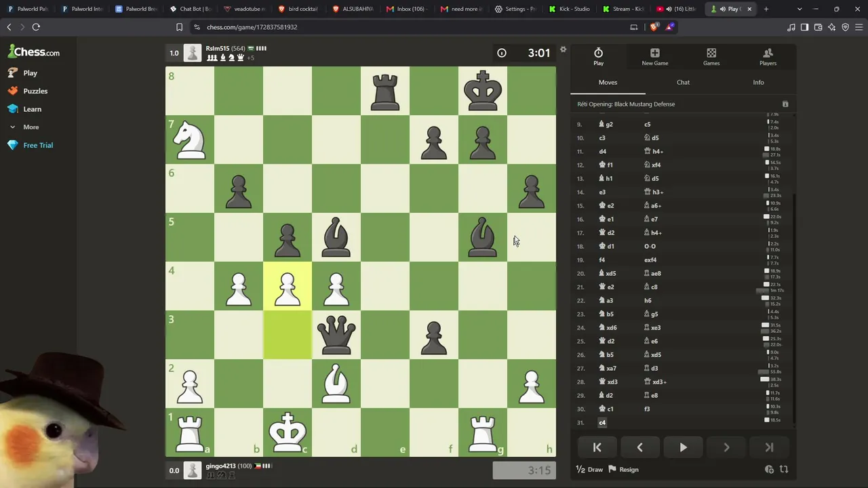Image resolution: width=868 pixels, height=488 pixels.
Task: Click gingo4213's avatar thumbnail
Action: pos(193,470)
